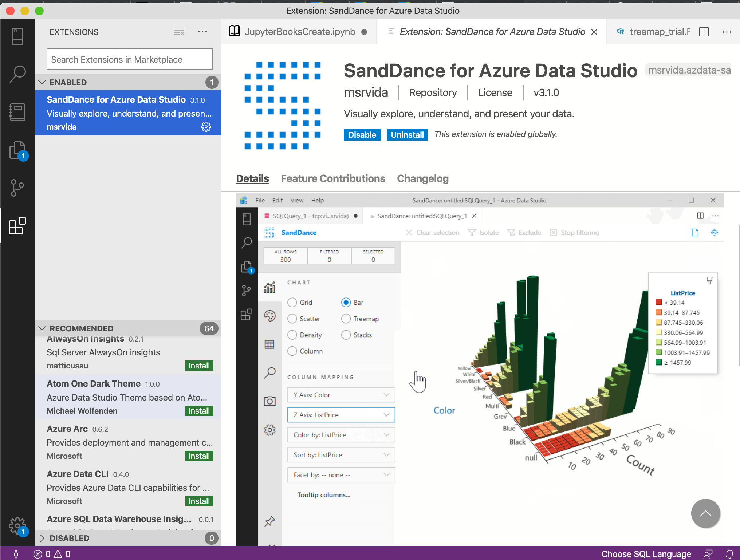This screenshot has width=740, height=560.
Task: Click the legend pin icon
Action: click(709, 280)
